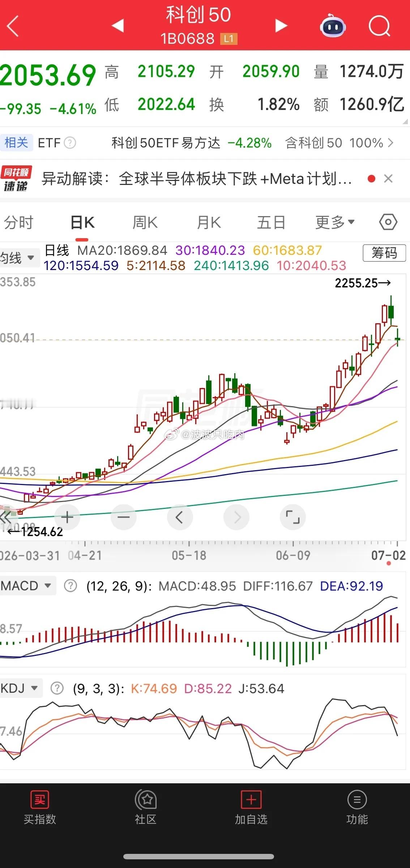Open ETF help question mark icon

point(70,143)
